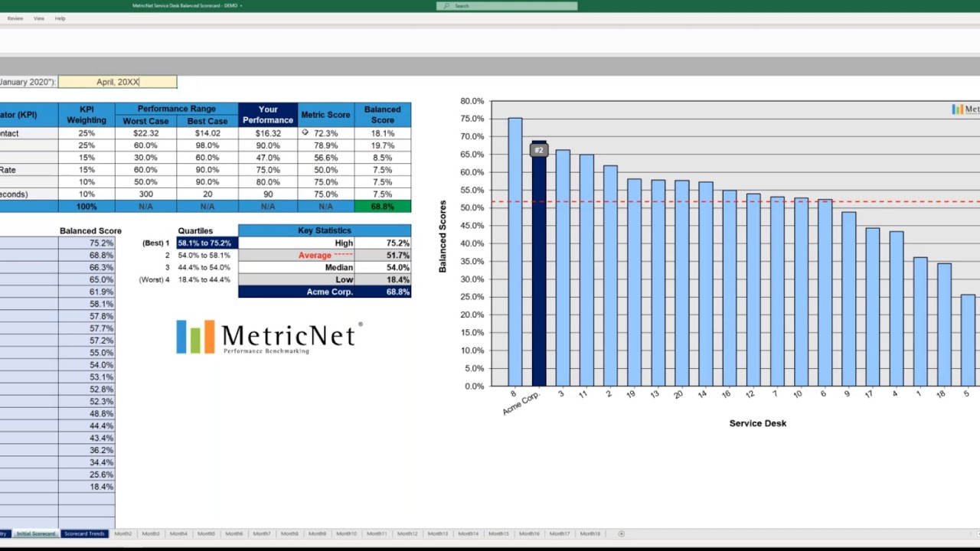Switch to the Month9 sheet tab
Viewport: 980px width, 551px height.
tap(317, 533)
